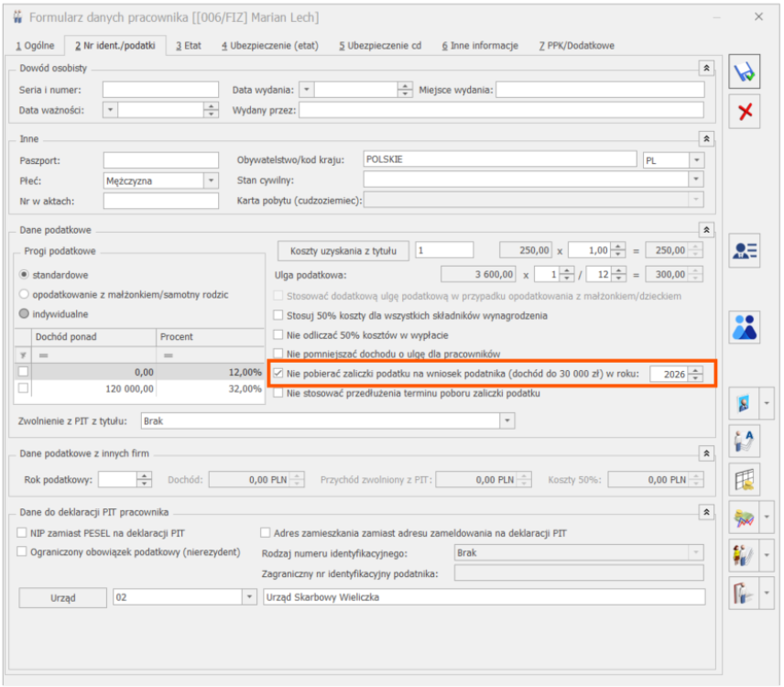Tick Nie odliczać 50% kosztów w wypłacie
Image resolution: width=784 pixels, height=687 pixels.
click(278, 335)
